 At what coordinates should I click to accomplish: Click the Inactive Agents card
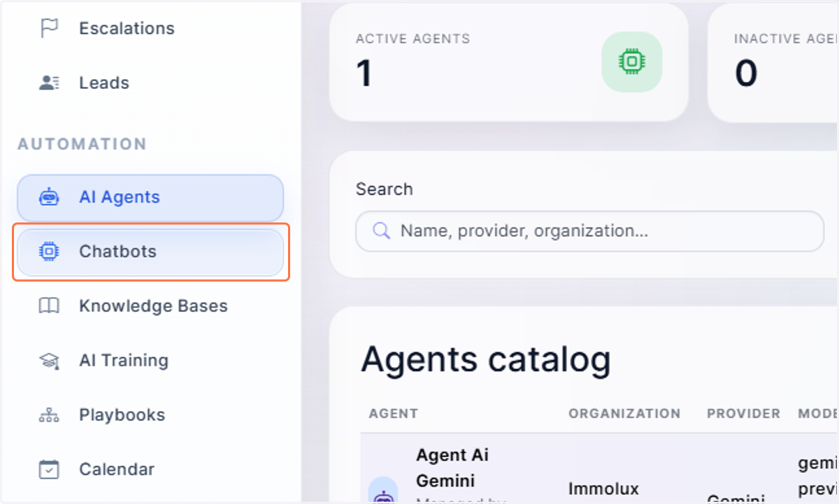[773, 62]
